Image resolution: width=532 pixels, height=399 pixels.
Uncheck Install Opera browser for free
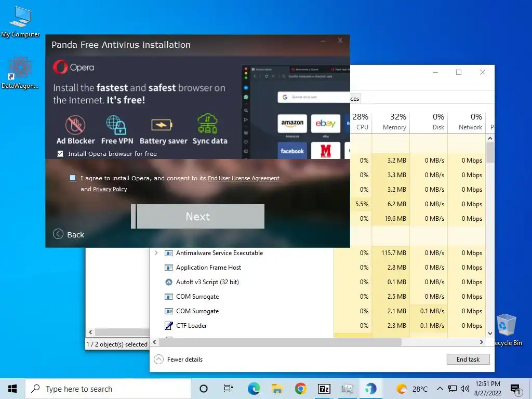click(x=60, y=154)
